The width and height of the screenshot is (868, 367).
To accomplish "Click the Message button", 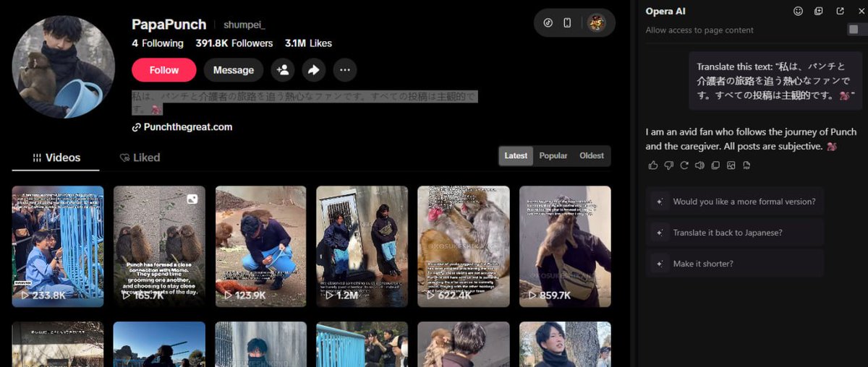I will click(x=234, y=70).
